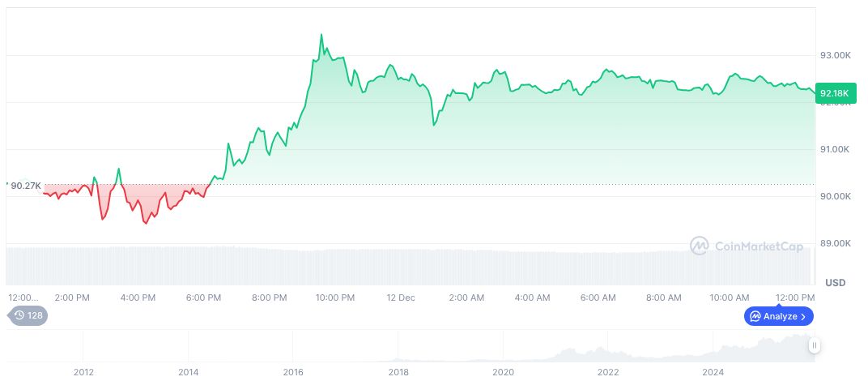Click the CoinMarketCap watermark logo
The height and width of the screenshot is (381, 868).
point(698,245)
